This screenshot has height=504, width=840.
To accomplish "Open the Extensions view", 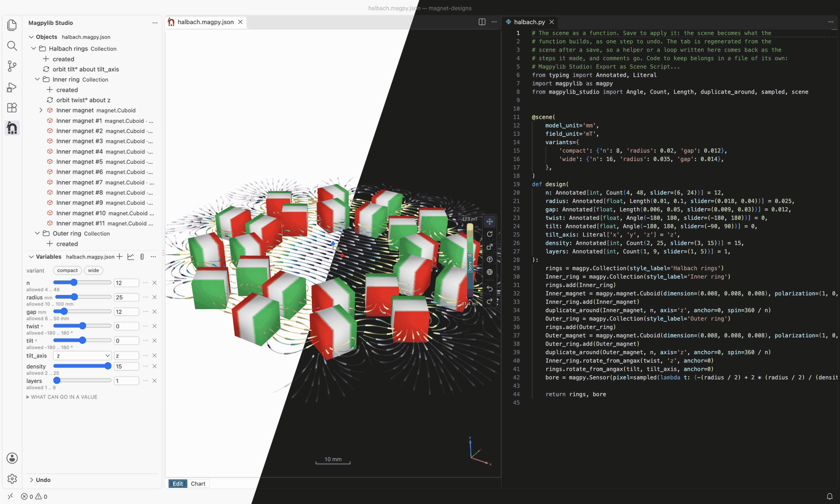I will [12, 108].
